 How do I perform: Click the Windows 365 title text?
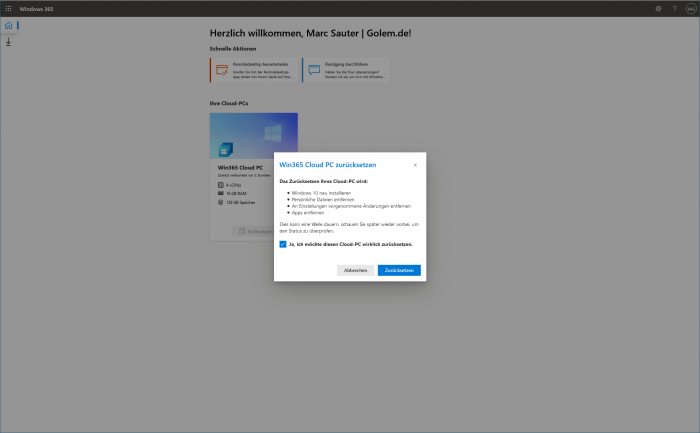point(36,9)
